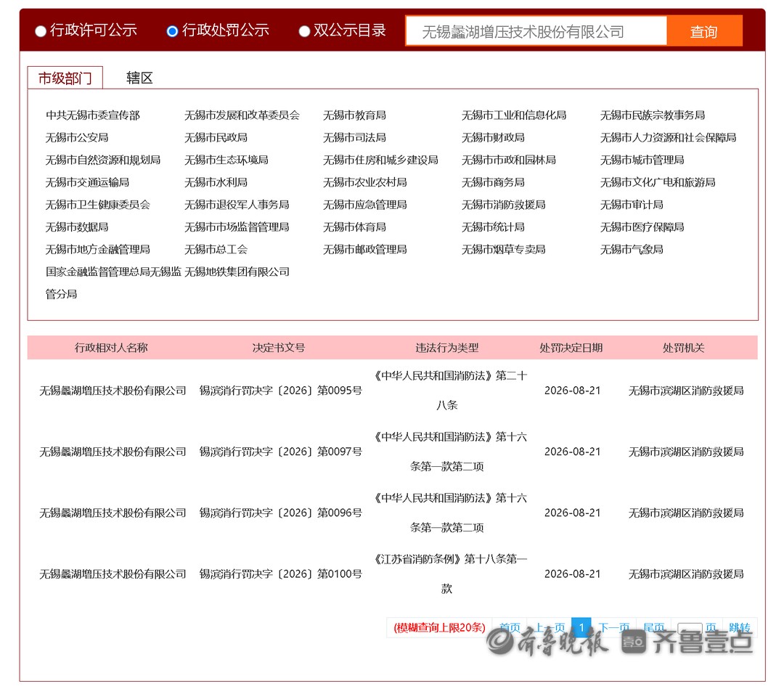Select 行政许可公示 radio button

pyautogui.click(x=41, y=31)
